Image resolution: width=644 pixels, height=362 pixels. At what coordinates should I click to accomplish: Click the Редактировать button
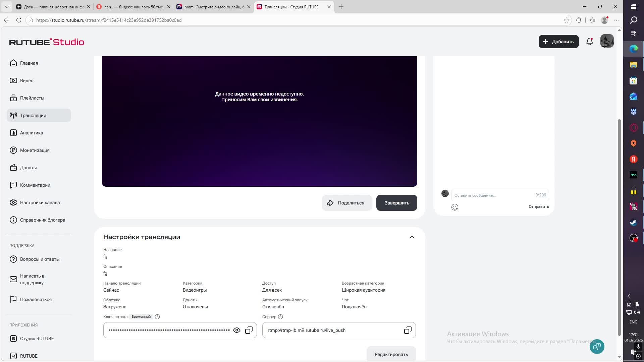click(x=391, y=354)
